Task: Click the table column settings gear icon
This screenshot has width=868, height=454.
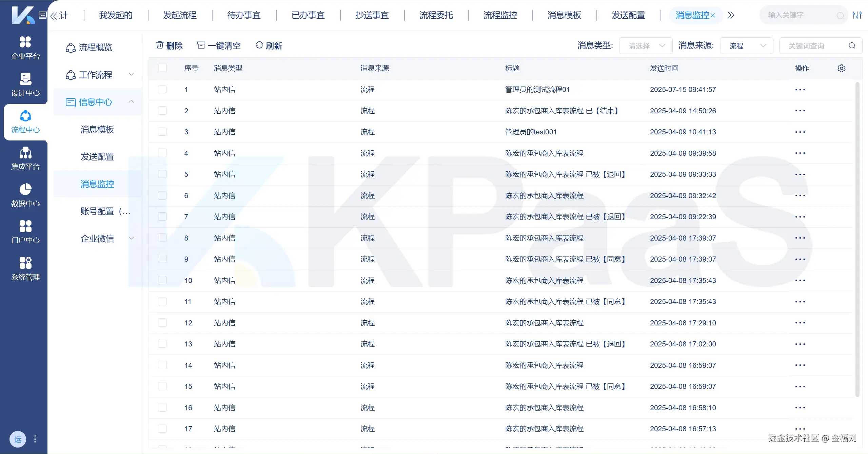Action: pyautogui.click(x=841, y=68)
